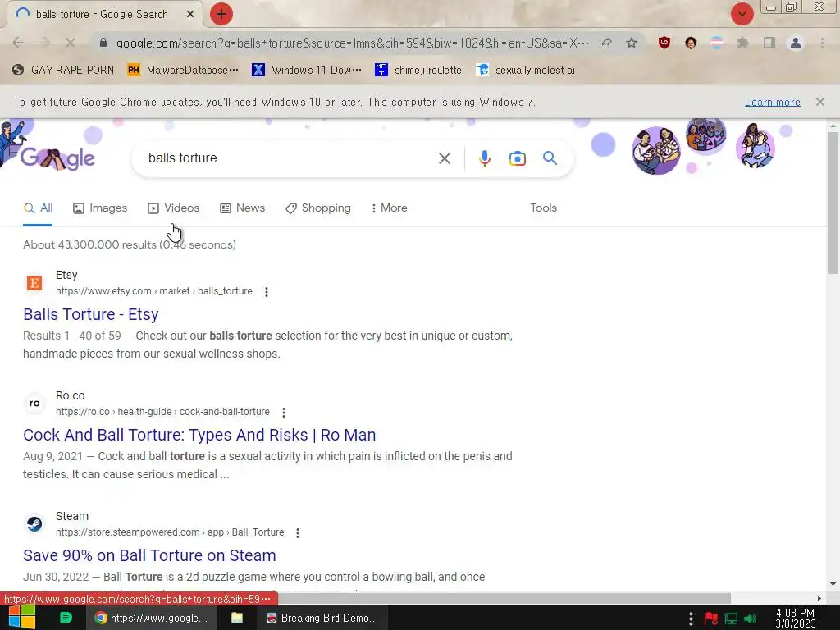Image resolution: width=840 pixels, height=630 pixels.
Task: Go back using the browser back arrow
Action: tap(18, 43)
